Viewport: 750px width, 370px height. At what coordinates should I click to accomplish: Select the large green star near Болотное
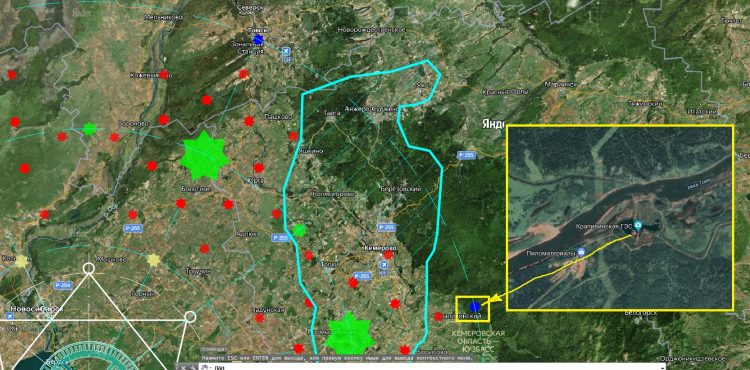[x=204, y=156]
